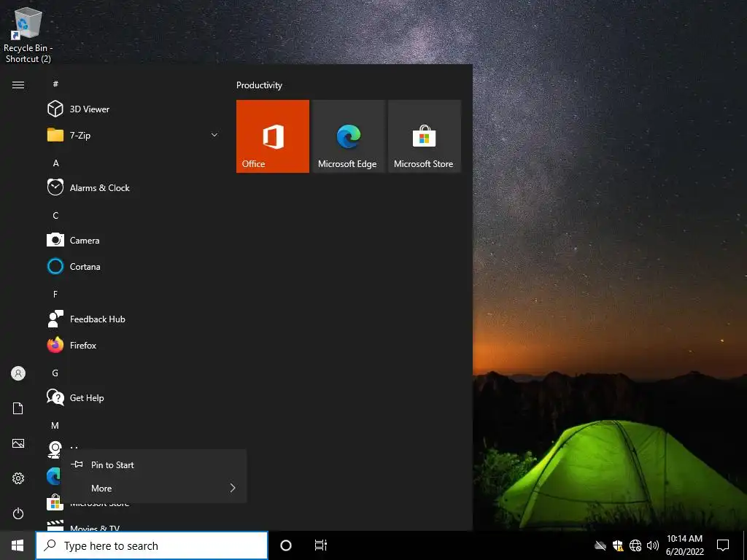Click the OneDrive cloud tray icon
Image resolution: width=747 pixels, height=560 pixels.
600,545
